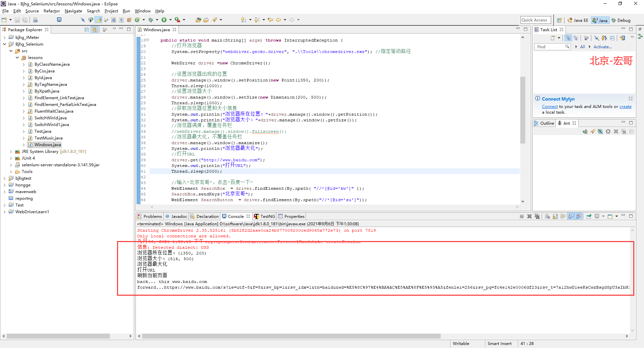Image resolution: width=644 pixels, height=348 pixels.
Task: Switch to the Debug perspective
Action: (621, 20)
